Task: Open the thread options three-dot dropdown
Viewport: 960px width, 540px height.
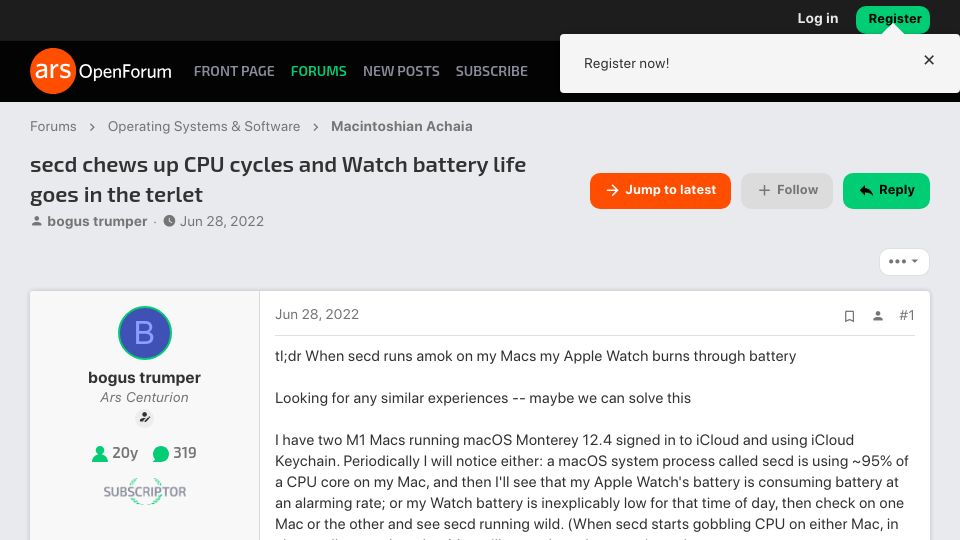Action: 904,261
